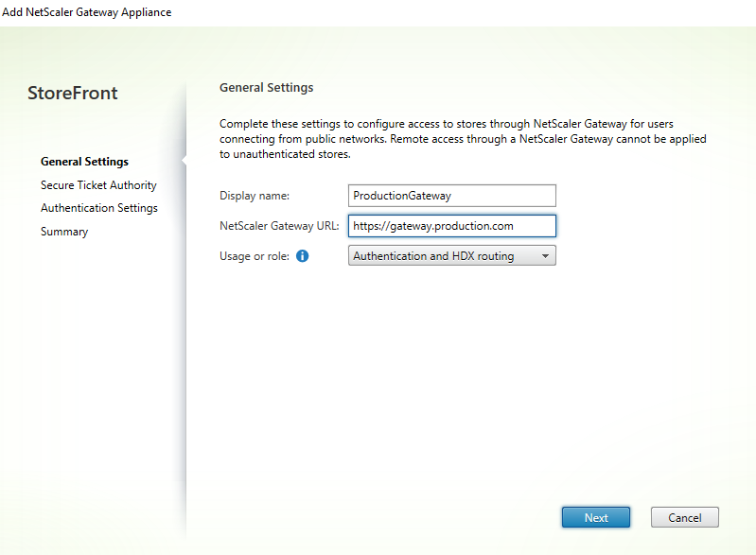
Task: Click the info icon beside Usage or role
Action: point(303,256)
